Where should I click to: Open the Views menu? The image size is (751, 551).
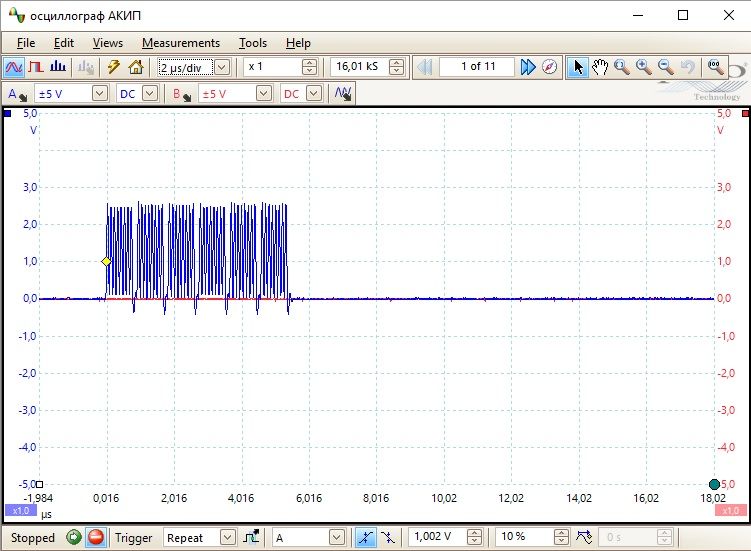coord(108,43)
